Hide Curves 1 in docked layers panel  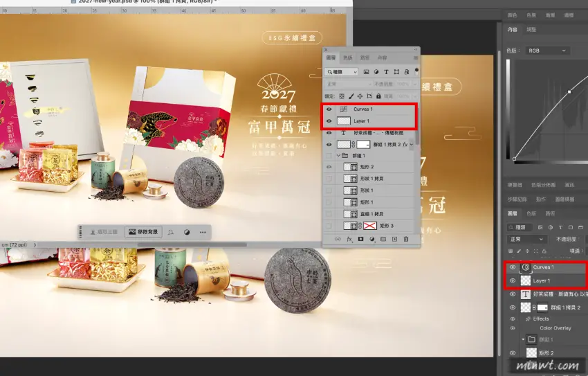coord(513,267)
